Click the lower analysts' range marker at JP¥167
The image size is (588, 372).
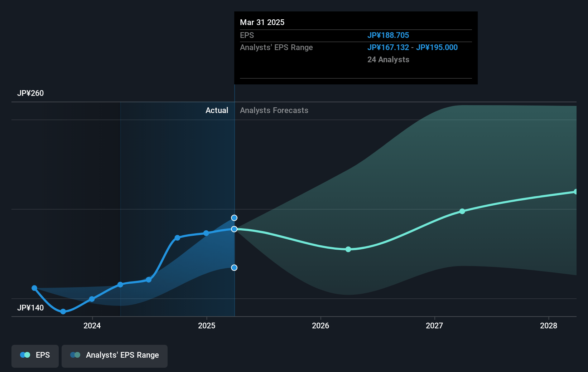pos(234,268)
